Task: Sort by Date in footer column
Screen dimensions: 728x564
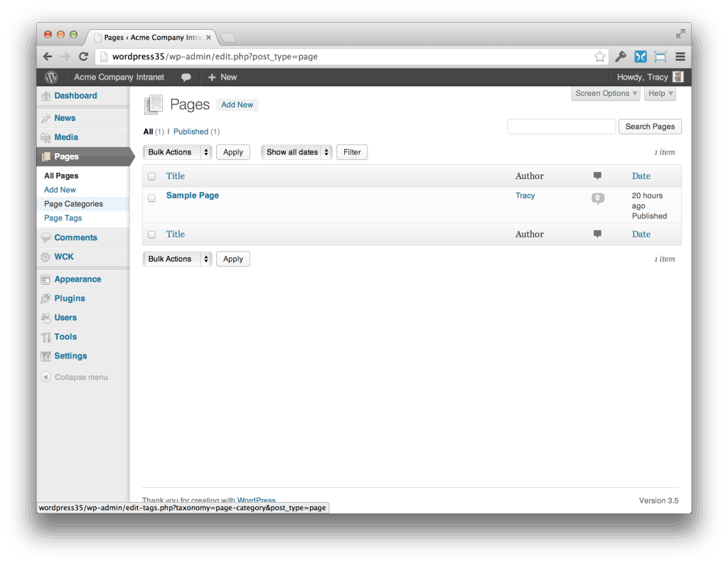Action: [641, 234]
